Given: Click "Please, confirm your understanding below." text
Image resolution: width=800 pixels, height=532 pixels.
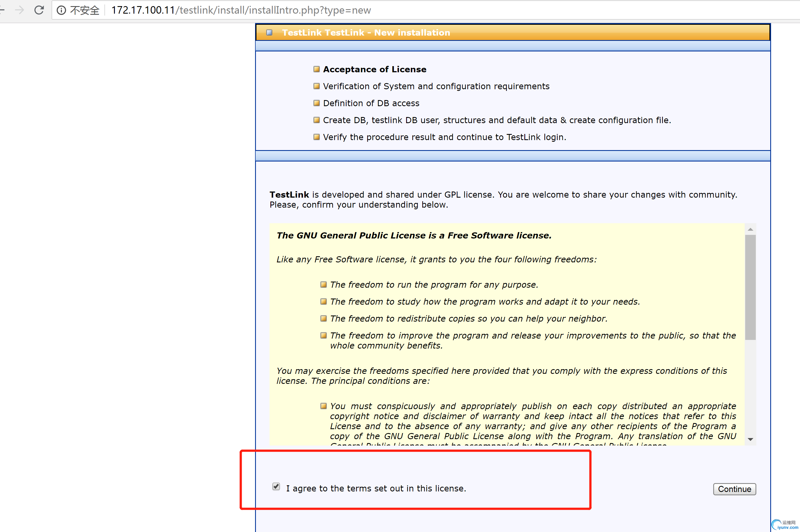Looking at the screenshot, I should point(359,205).
